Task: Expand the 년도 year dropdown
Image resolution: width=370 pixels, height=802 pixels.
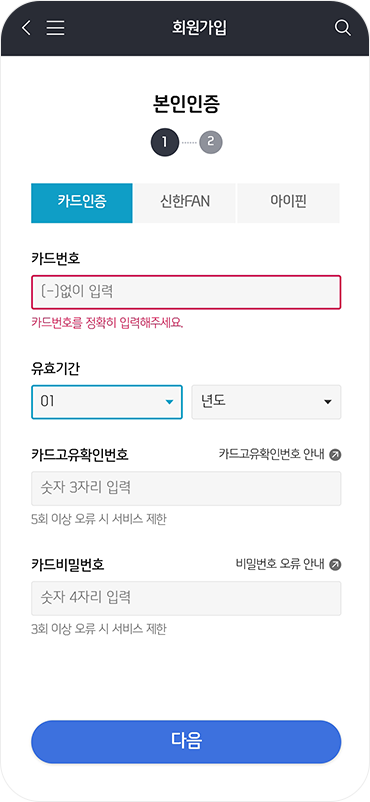Action: pos(266,402)
